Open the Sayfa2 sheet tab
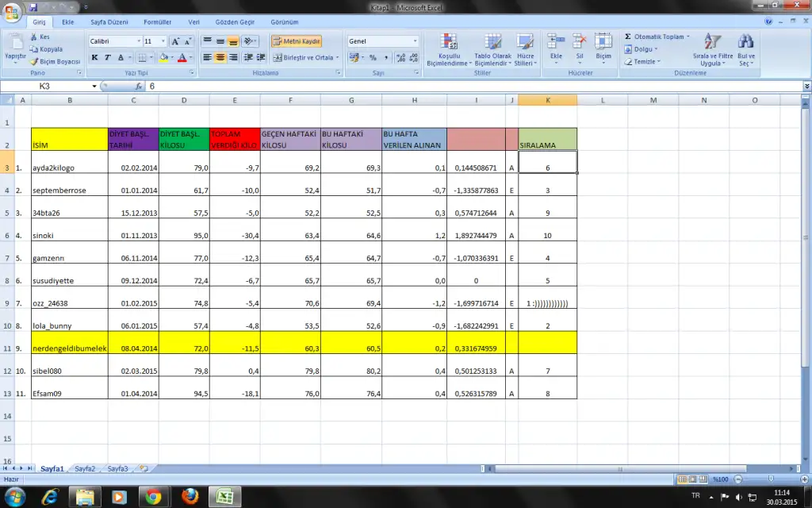Viewport: 812px width, 508px height. (85, 469)
